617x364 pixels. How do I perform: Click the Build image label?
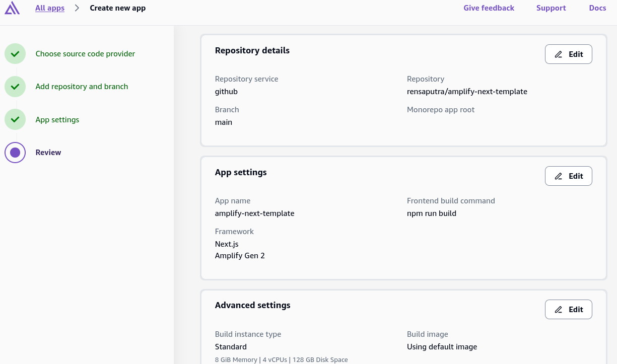(x=428, y=334)
